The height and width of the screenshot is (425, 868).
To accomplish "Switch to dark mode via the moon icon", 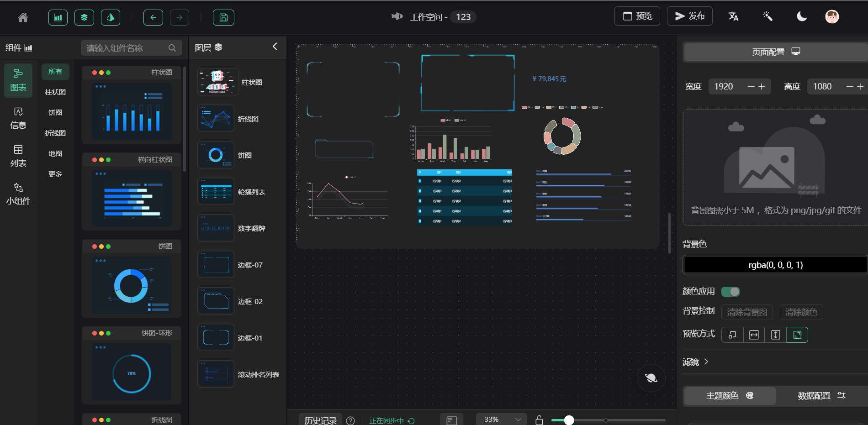I will (801, 16).
